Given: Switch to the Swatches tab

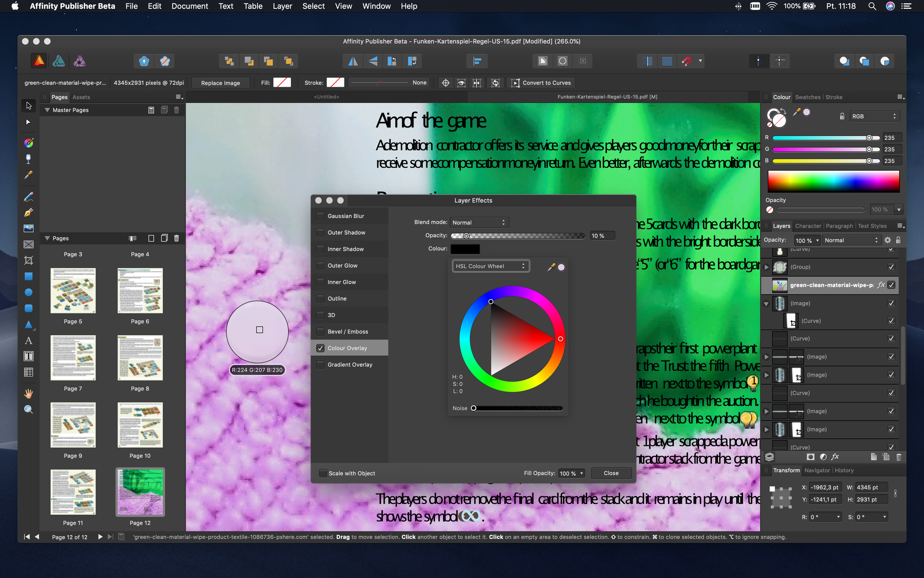Looking at the screenshot, I should 808,97.
